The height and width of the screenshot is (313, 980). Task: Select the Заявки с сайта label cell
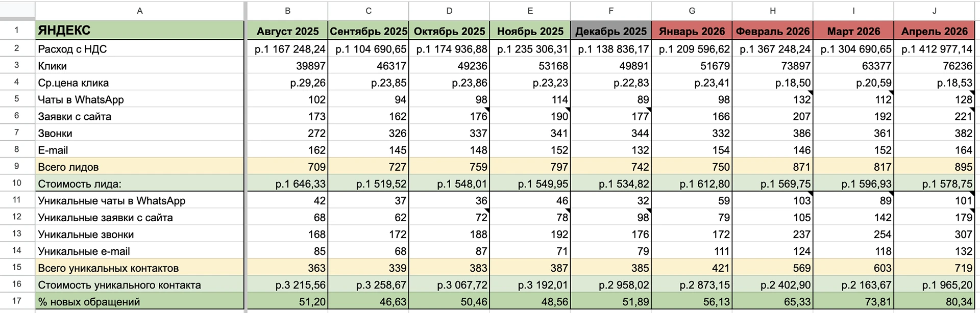coord(140,116)
